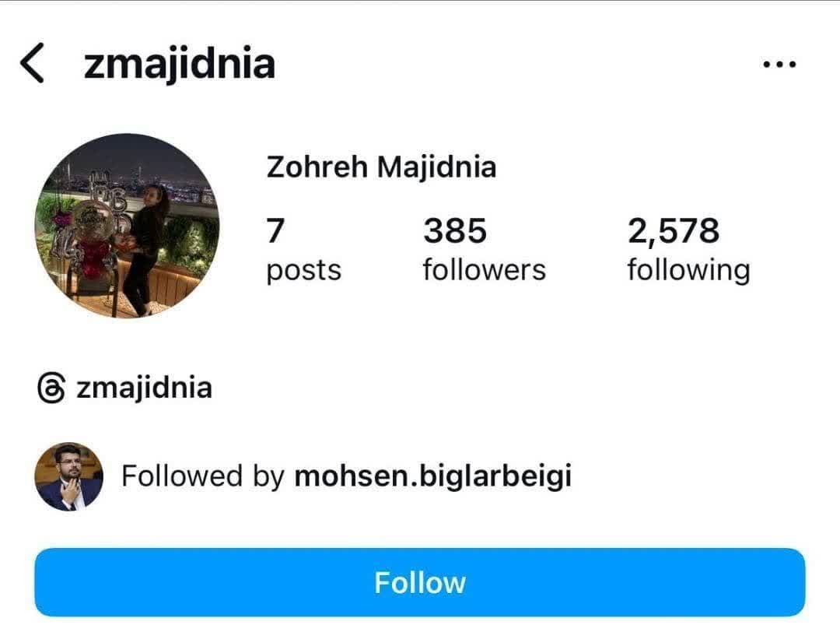Open Zohreh Majidnia's circular profile picture

127,225
